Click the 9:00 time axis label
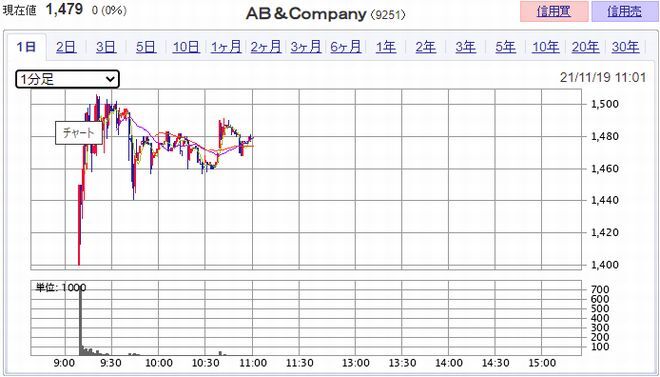 click(x=65, y=363)
